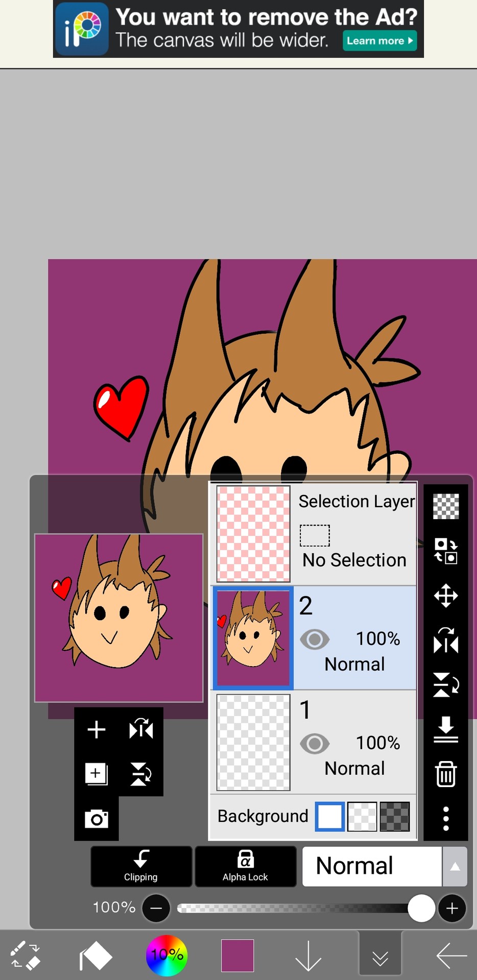Switch brush and eraser tool icon
Image resolution: width=477 pixels, height=980 pixels.
(25, 955)
